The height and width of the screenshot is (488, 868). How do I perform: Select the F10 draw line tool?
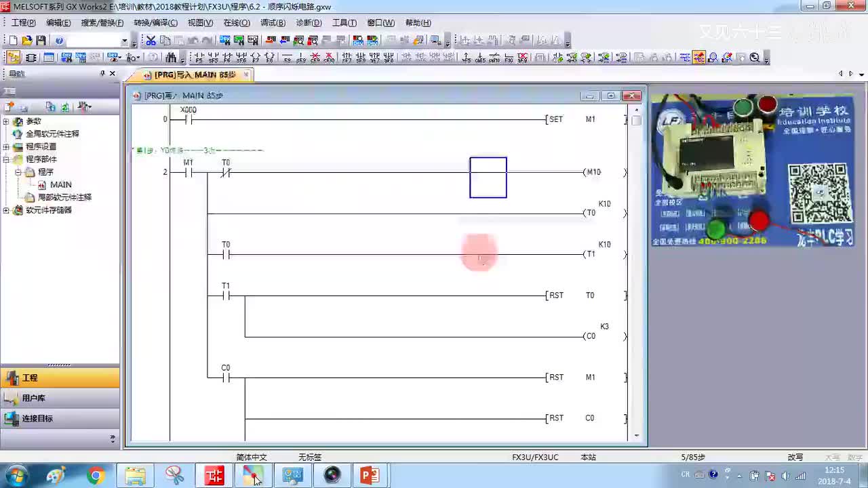[x=509, y=58]
